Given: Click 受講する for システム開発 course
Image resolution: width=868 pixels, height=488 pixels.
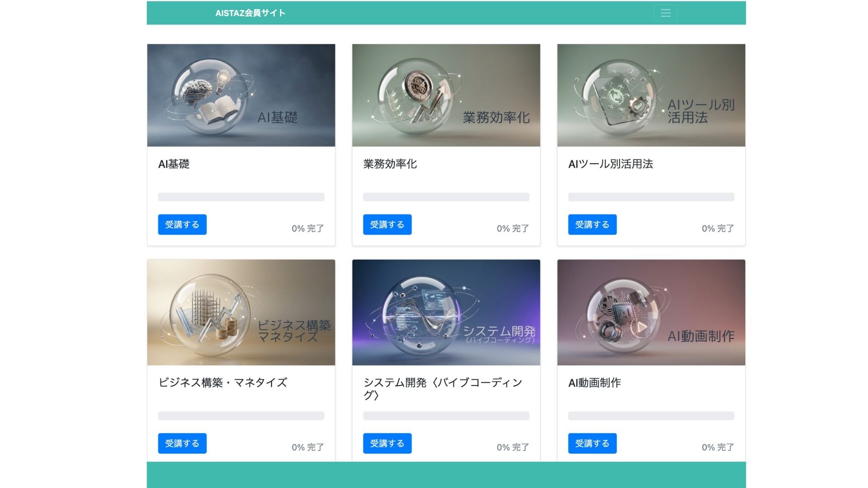Looking at the screenshot, I should 387,443.
